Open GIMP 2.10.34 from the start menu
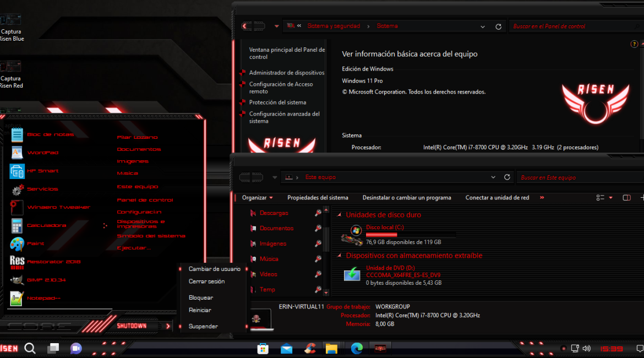The width and height of the screenshot is (644, 358). pos(46,280)
